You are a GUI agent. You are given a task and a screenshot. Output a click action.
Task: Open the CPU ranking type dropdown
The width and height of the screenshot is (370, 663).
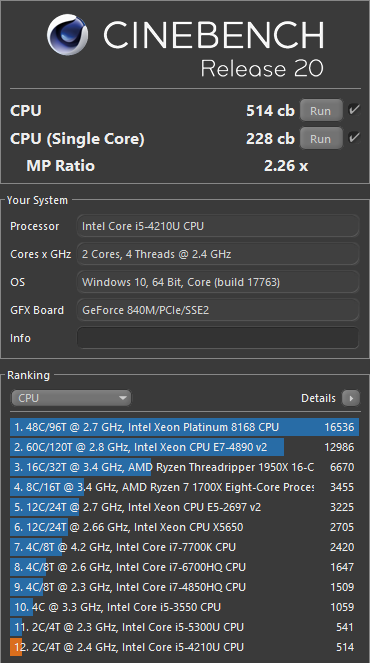click(71, 398)
